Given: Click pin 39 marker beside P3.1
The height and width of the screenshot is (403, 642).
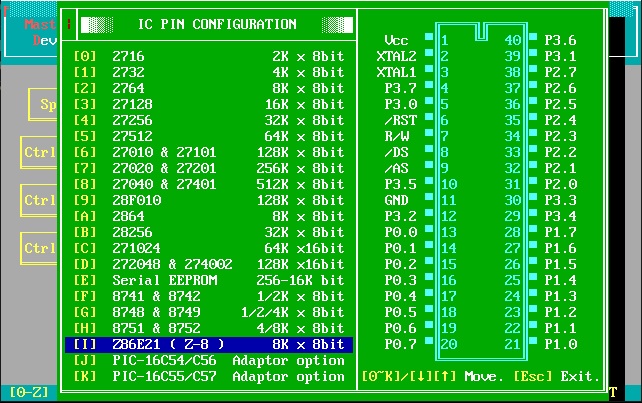Looking at the screenshot, I should [x=533, y=52].
